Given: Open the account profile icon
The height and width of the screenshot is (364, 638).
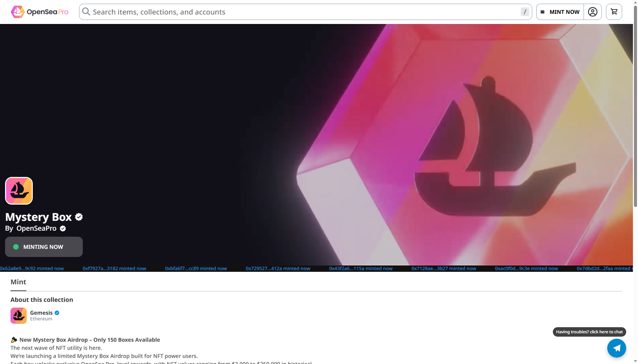Looking at the screenshot, I should 593,12.
